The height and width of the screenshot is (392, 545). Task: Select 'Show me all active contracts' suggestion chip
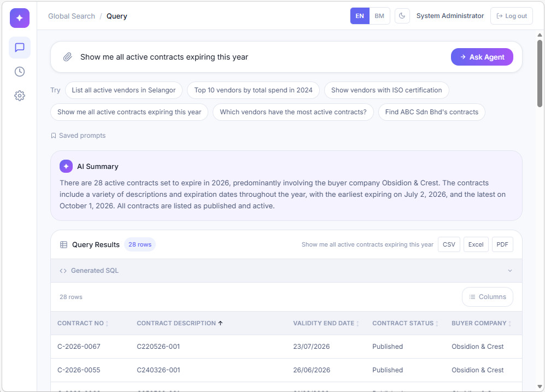(130, 112)
